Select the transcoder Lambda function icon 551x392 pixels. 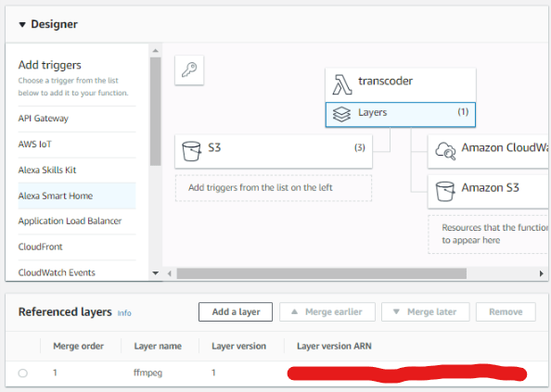click(342, 84)
